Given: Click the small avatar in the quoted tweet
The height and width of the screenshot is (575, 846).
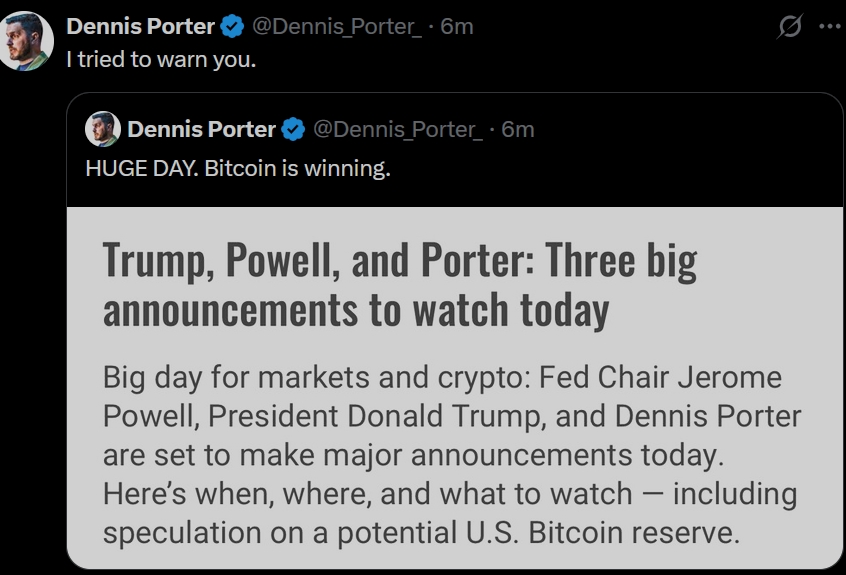Looking at the screenshot, I should pos(102,129).
